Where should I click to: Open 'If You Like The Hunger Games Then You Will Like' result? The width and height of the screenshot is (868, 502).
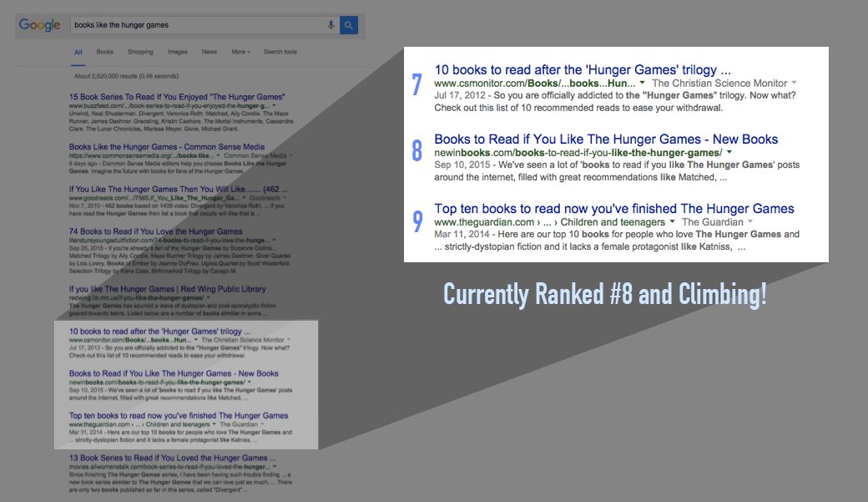click(x=179, y=189)
